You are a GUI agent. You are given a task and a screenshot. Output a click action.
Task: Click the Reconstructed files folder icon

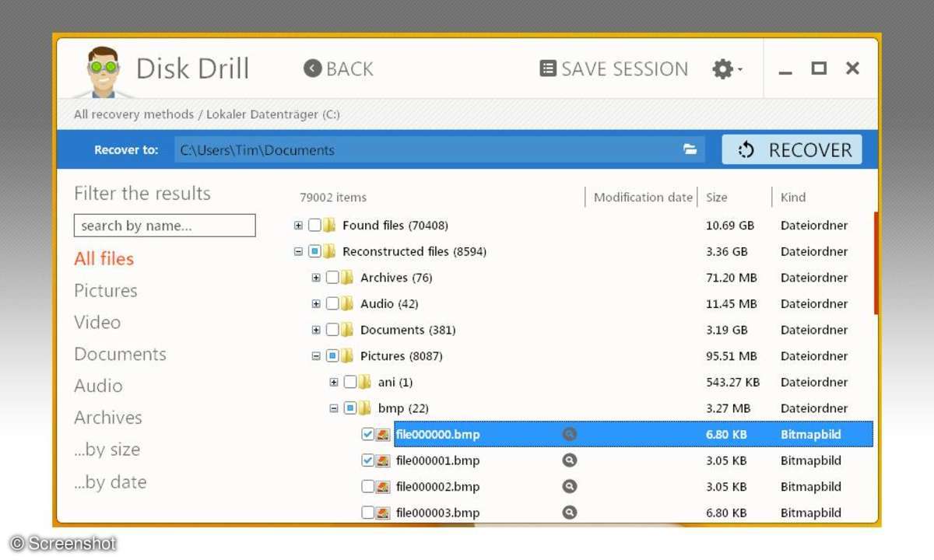329,251
